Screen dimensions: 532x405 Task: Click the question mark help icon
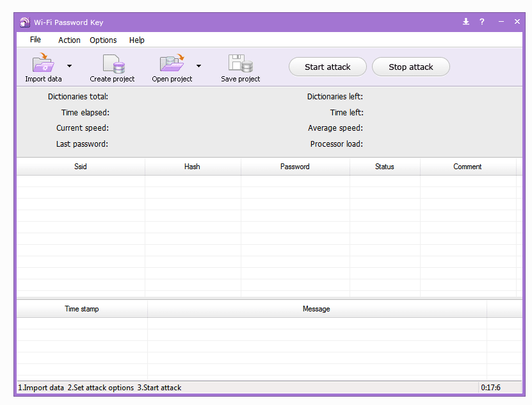(482, 22)
